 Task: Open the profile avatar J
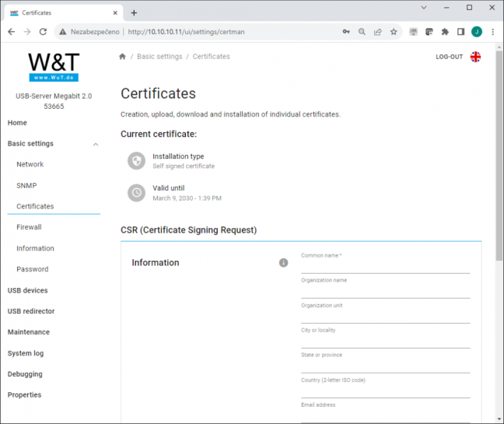(x=477, y=32)
